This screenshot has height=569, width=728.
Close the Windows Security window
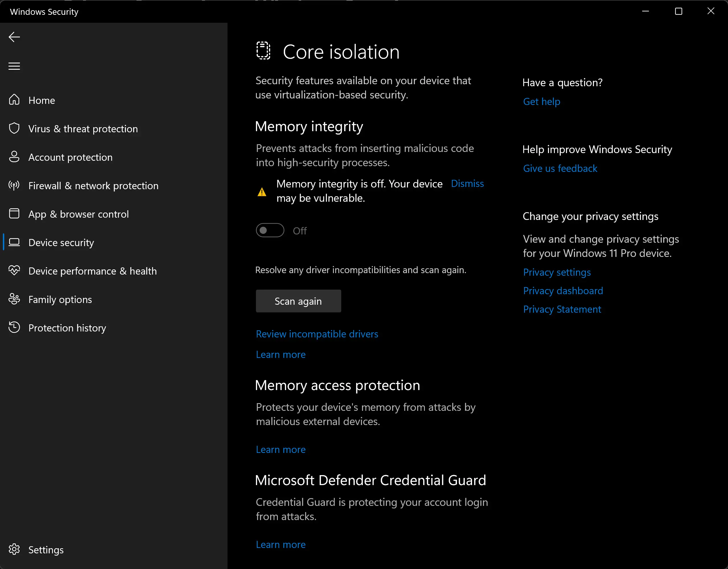pos(711,11)
